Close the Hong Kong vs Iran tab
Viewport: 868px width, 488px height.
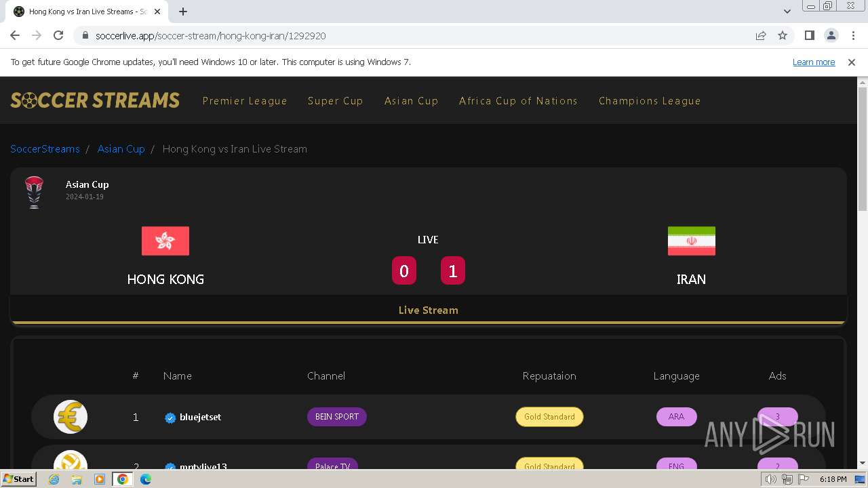[x=157, y=12]
